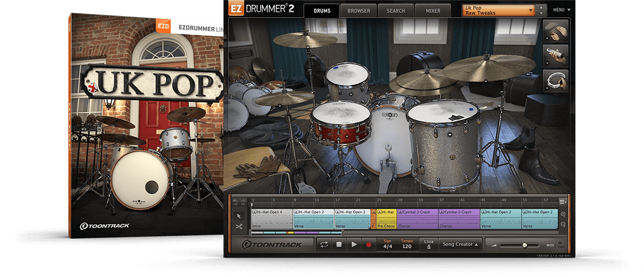This screenshot has width=644, height=277.
Task: Hit the tall crash cymbal above the hi-hat
Action: pos(304,39)
